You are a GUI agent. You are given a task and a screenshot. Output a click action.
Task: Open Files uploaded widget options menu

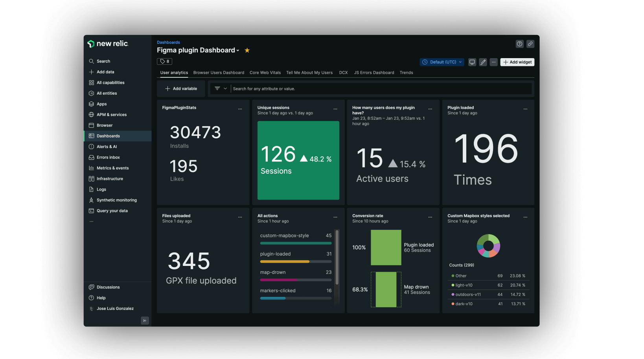(240, 217)
